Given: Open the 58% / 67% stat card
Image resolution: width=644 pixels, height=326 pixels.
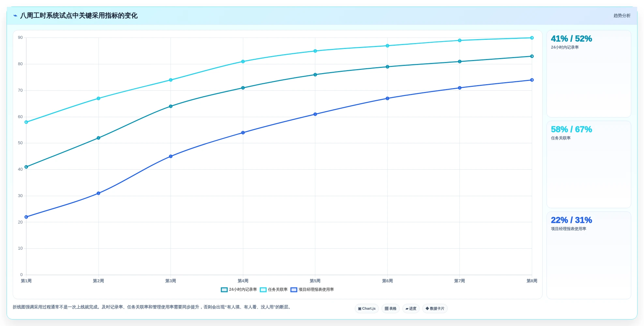Looking at the screenshot, I should coord(589,164).
